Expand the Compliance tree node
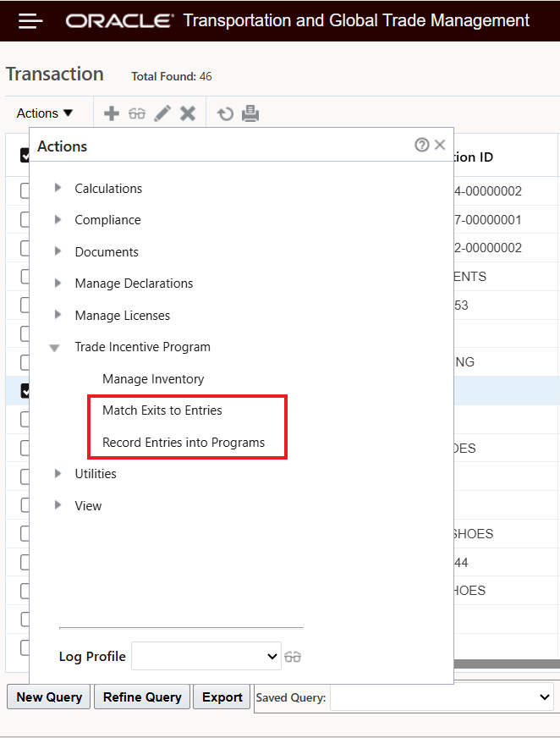Image resolution: width=560 pixels, height=738 pixels. click(x=58, y=219)
